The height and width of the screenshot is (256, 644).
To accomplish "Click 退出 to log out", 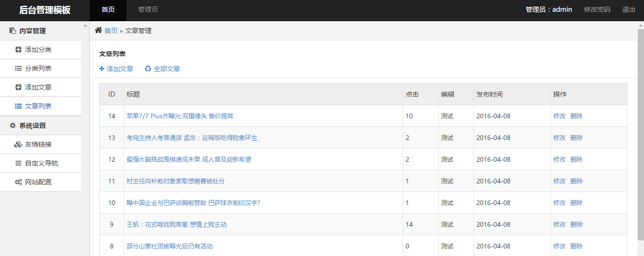I will 629,9.
